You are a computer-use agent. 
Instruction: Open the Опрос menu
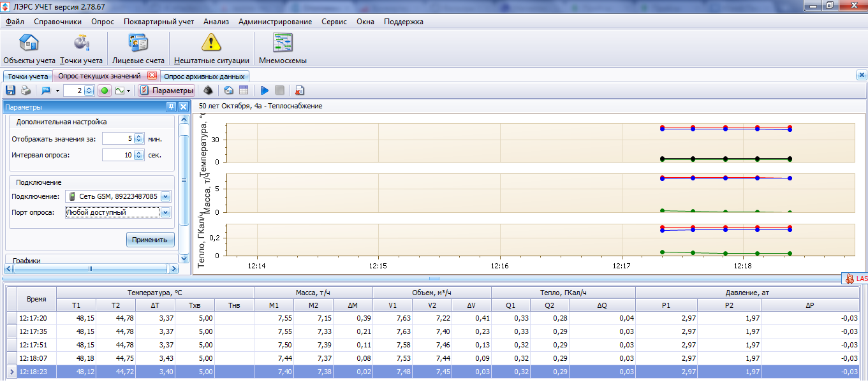(103, 21)
